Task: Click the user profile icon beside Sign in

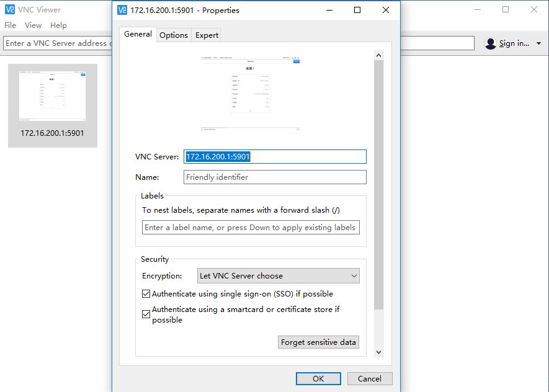Action: pyautogui.click(x=491, y=43)
